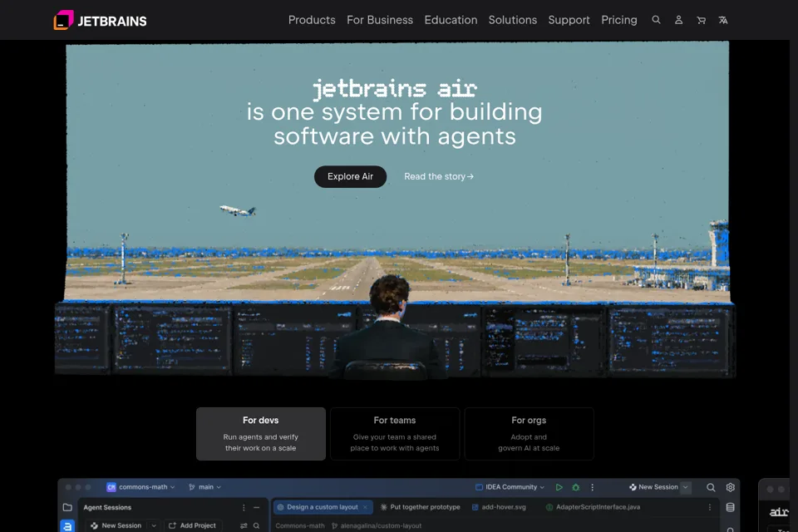The height and width of the screenshot is (532, 798).
Task: Click the Debug bug icon in the preview
Action: coord(575,487)
